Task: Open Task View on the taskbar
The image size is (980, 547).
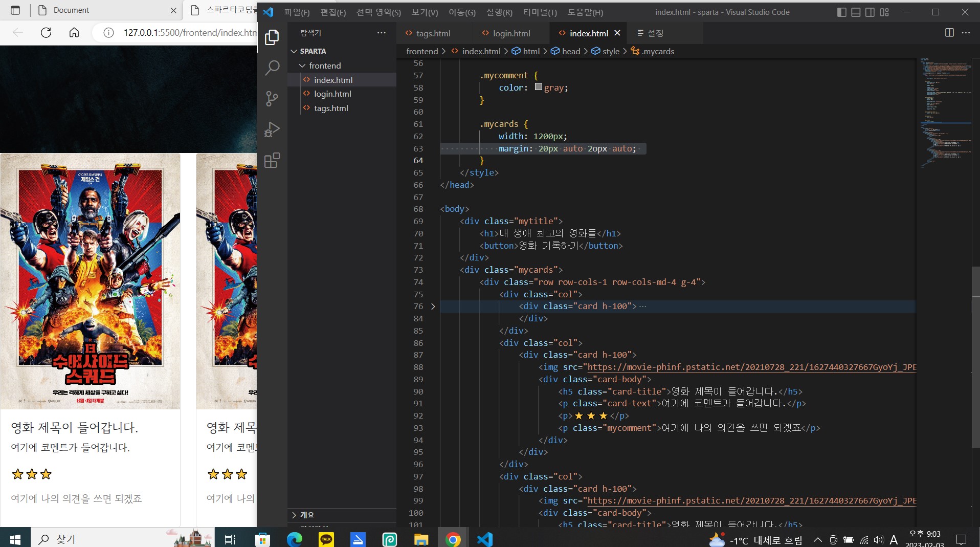Action: coord(230,539)
